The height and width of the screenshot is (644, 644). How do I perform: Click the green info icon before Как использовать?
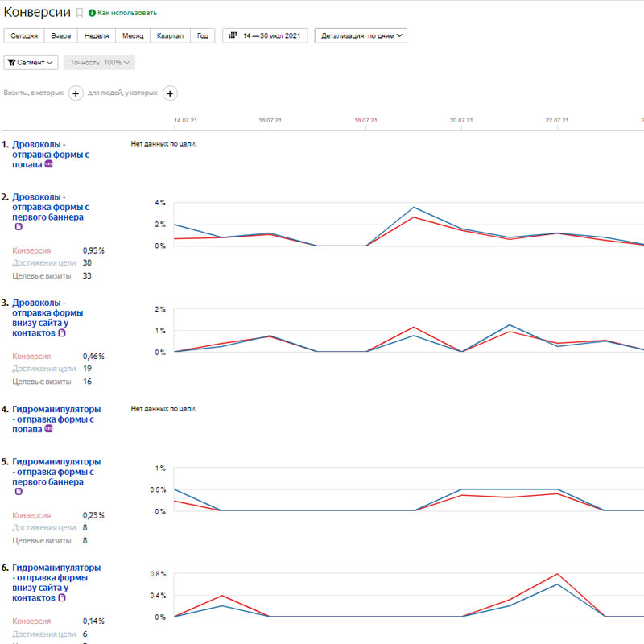92,13
